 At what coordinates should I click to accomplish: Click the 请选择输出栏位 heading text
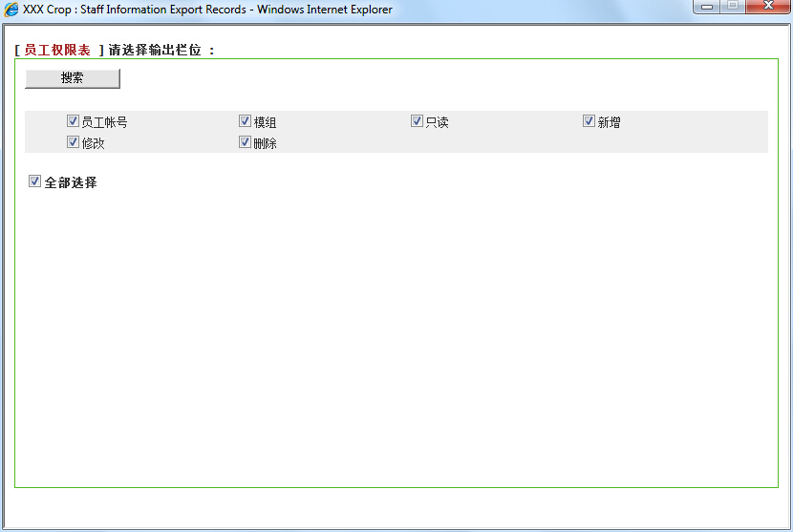coord(155,50)
